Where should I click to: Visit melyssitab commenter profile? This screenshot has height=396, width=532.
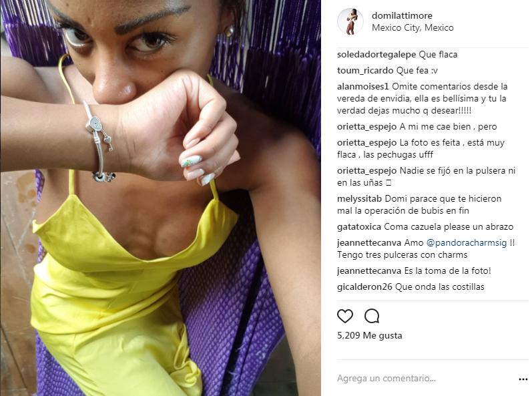[x=359, y=199]
